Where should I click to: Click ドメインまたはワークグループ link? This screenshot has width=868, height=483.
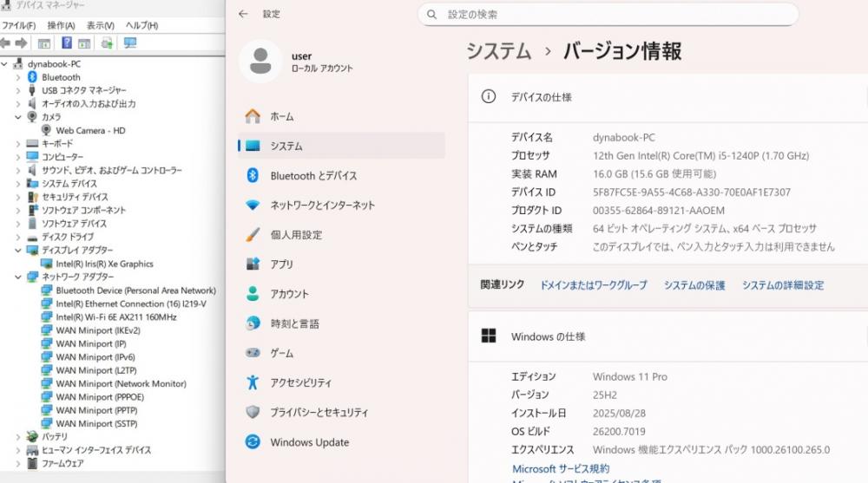coord(594,285)
